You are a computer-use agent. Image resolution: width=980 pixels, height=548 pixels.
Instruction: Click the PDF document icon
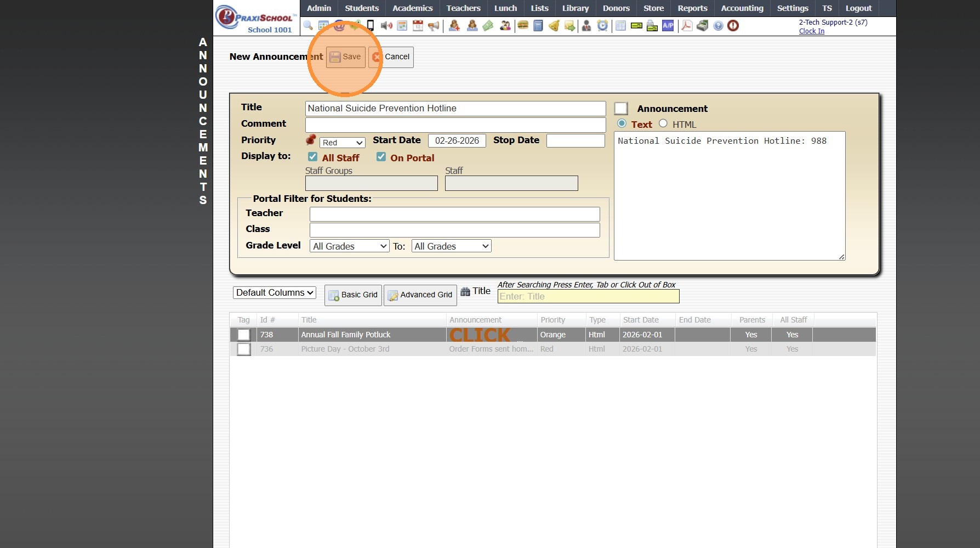pyautogui.click(x=686, y=25)
